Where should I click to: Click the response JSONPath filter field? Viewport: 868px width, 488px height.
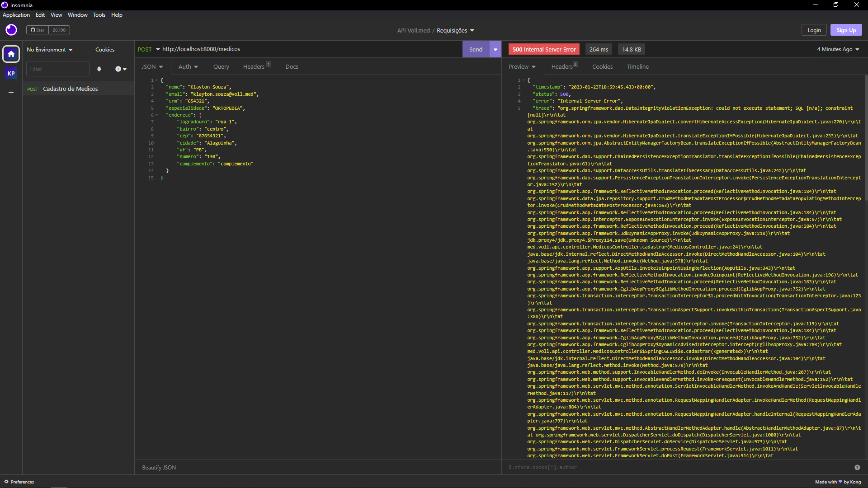click(x=678, y=467)
